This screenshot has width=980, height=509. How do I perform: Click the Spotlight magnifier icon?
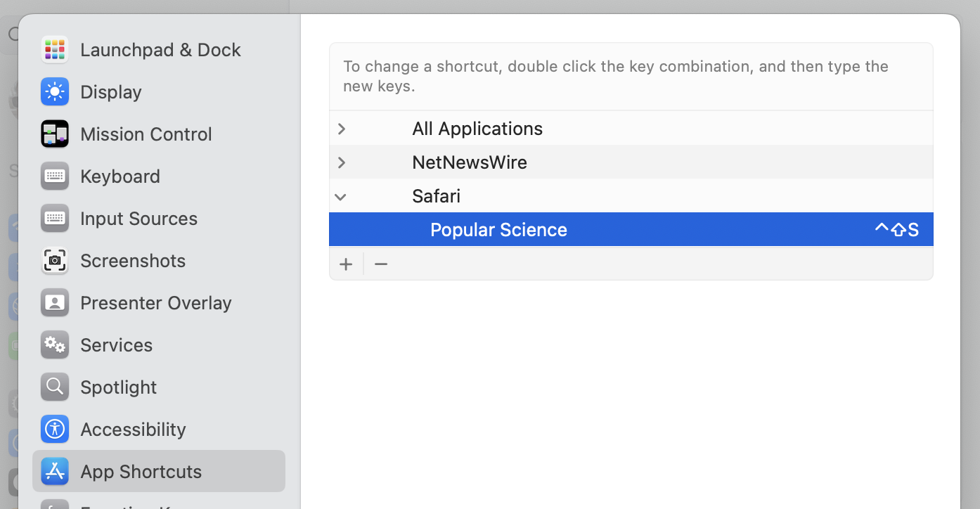[55, 387]
